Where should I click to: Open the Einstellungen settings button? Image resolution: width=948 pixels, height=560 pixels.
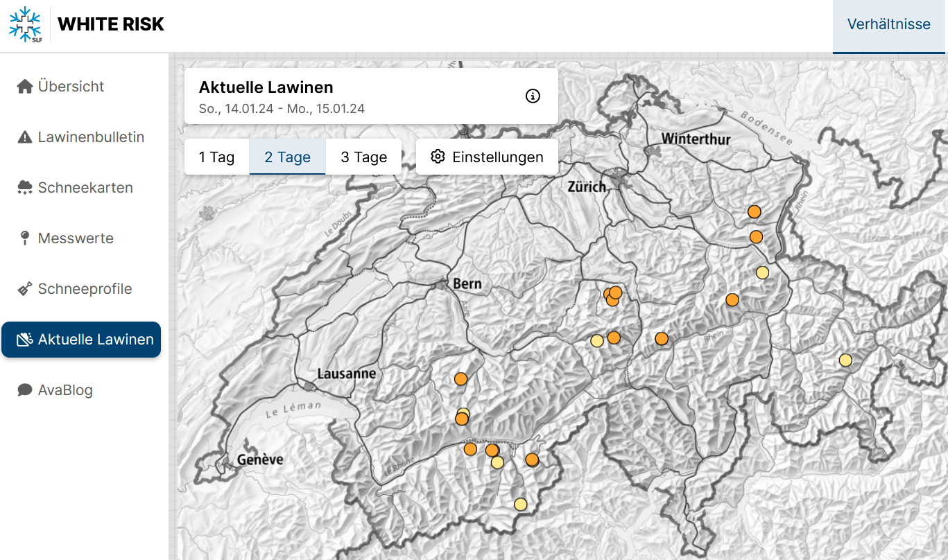[x=487, y=157]
